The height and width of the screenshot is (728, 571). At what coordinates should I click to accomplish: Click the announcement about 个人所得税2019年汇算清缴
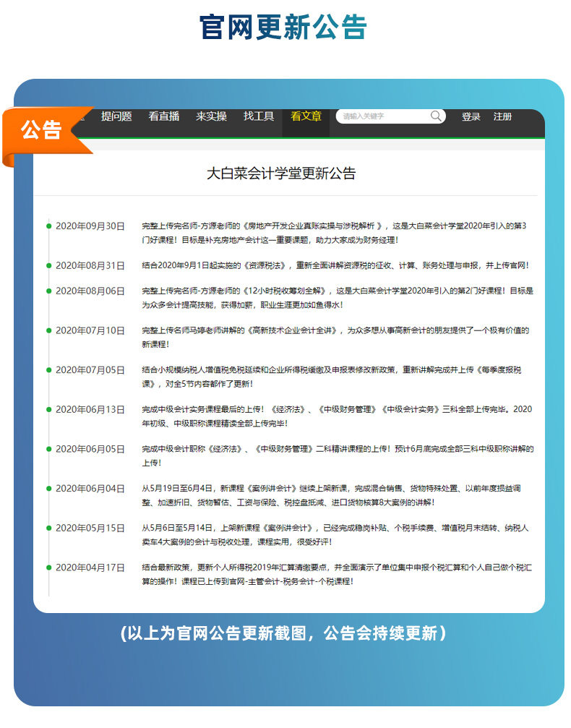point(337,574)
